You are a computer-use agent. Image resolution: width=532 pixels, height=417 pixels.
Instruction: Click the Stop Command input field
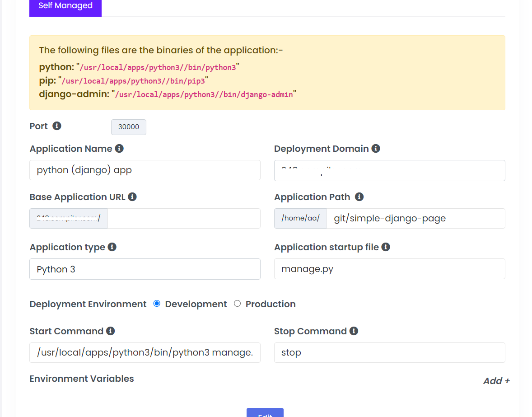click(389, 352)
